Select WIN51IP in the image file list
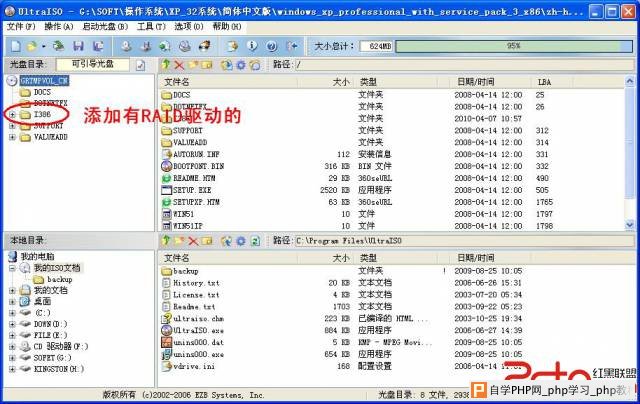Screen dimensions: 640x404 [188, 226]
